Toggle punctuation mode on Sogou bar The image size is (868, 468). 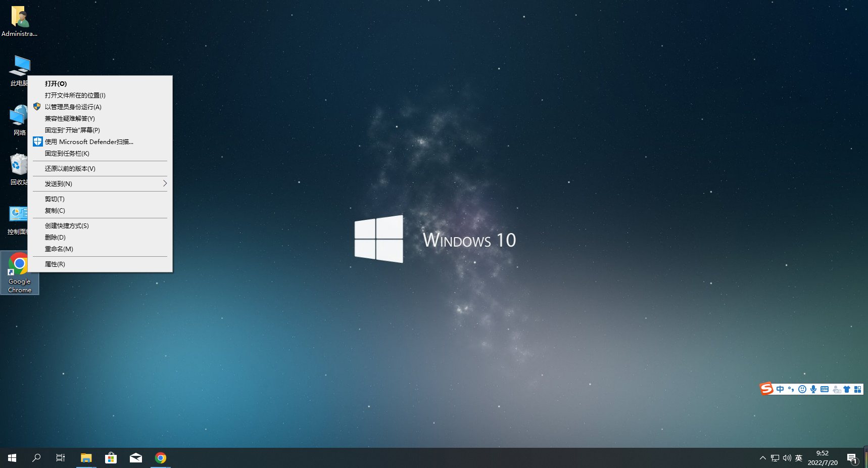click(791, 389)
